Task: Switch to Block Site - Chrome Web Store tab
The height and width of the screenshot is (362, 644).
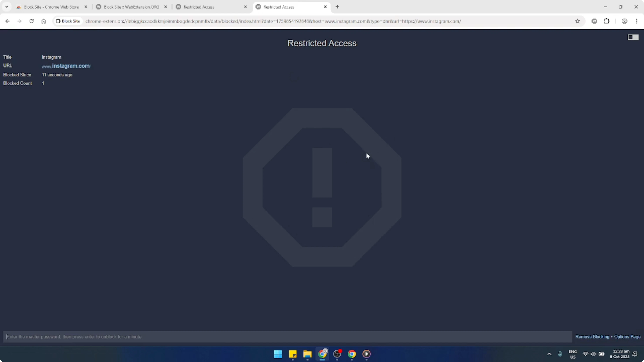Action: point(51,7)
